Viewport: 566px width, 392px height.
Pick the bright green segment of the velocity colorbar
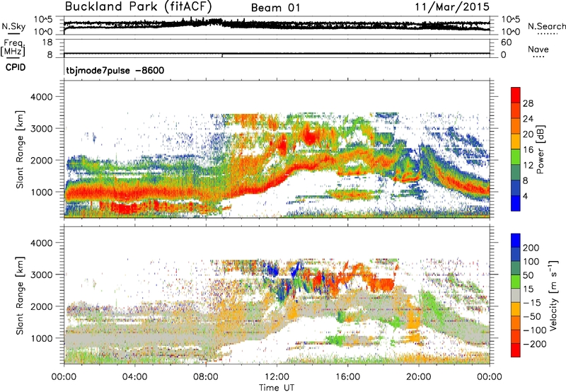click(x=516, y=282)
